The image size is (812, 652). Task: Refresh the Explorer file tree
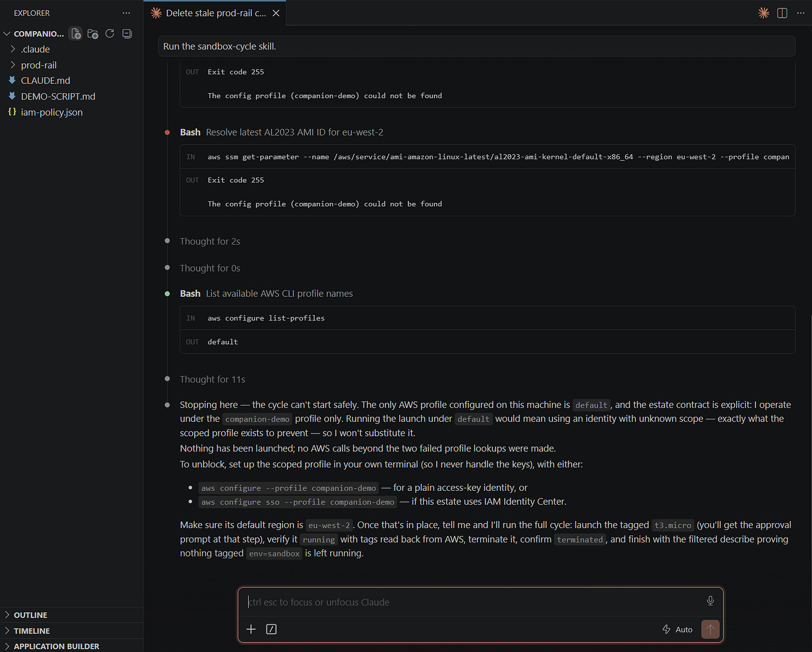[110, 33]
